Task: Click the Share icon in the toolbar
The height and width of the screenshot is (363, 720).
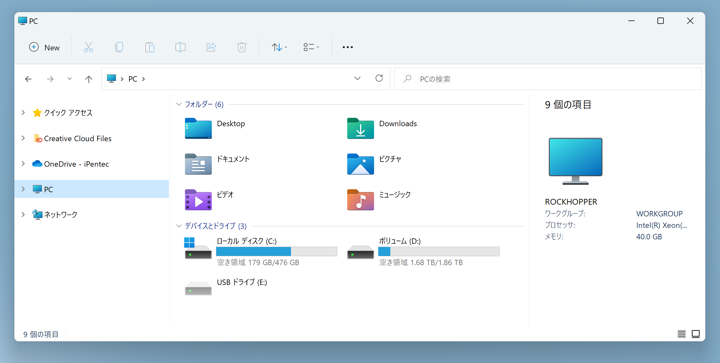Action: [211, 47]
